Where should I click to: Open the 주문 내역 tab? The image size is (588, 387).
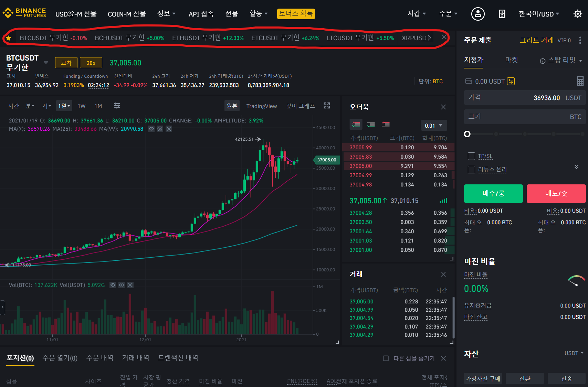click(x=99, y=358)
